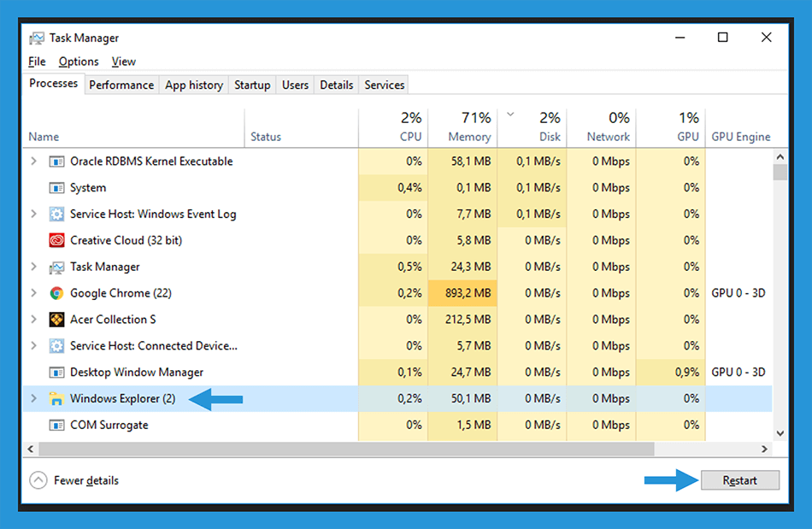
Task: Sort processes by Memory column header
Action: point(463,128)
